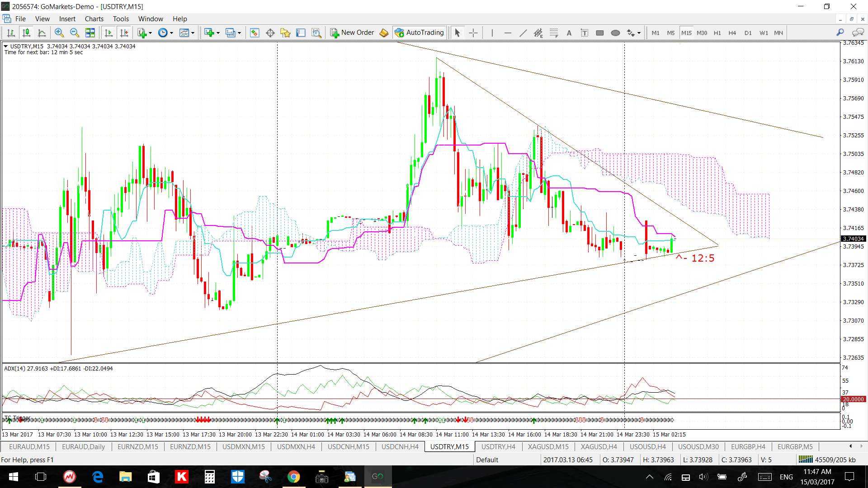868x488 pixels.
Task: Select the trendline drawing tool
Action: pyautogui.click(x=523, y=33)
